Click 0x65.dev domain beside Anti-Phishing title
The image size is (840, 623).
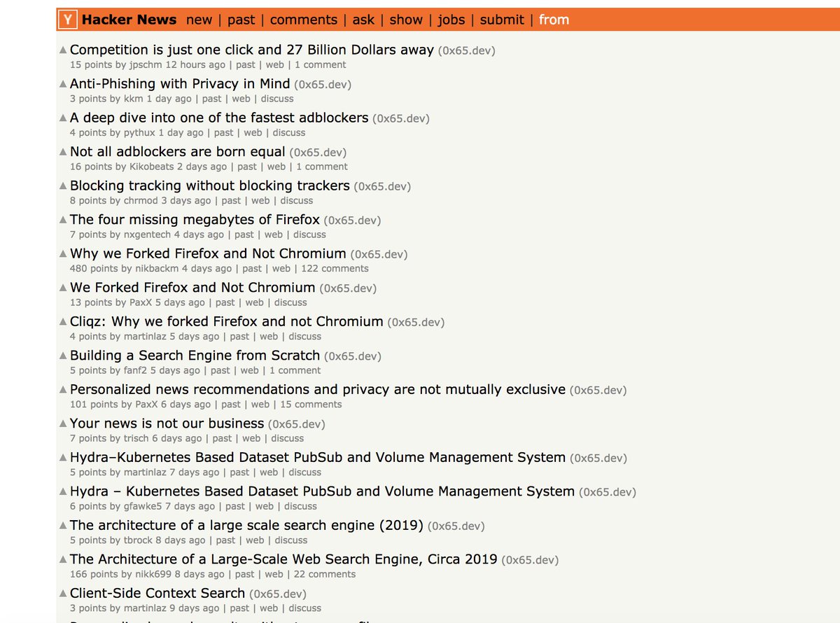click(x=323, y=85)
